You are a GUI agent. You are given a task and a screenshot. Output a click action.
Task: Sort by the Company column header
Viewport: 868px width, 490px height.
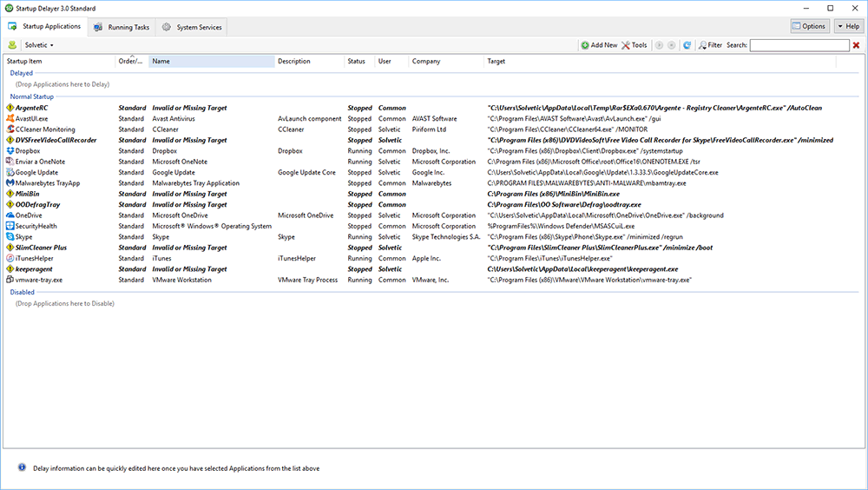coord(445,61)
